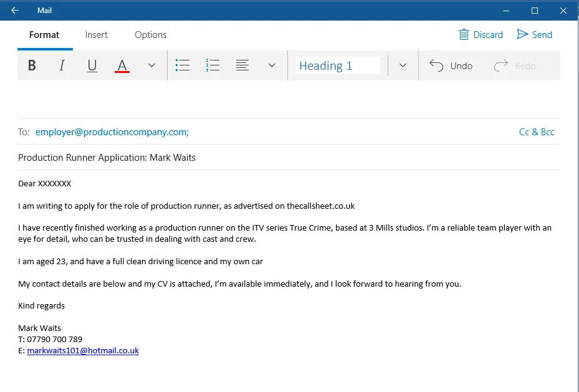Create a bulleted list
The height and width of the screenshot is (392, 579).
point(183,65)
